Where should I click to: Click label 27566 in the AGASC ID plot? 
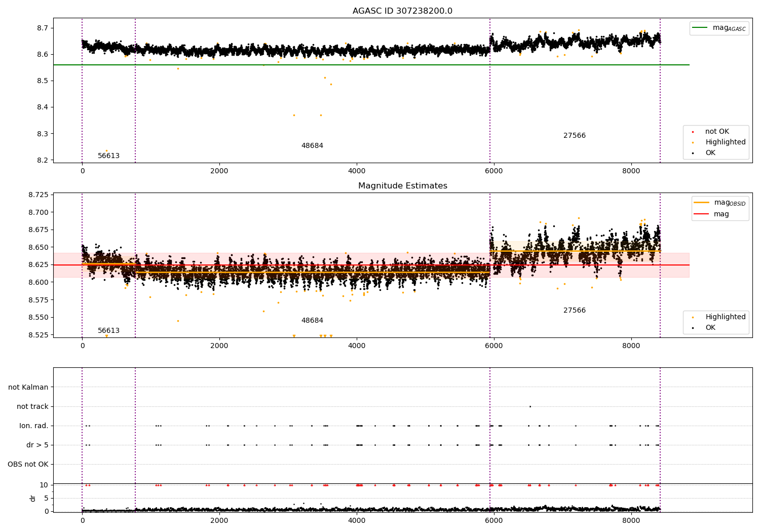[575, 136]
